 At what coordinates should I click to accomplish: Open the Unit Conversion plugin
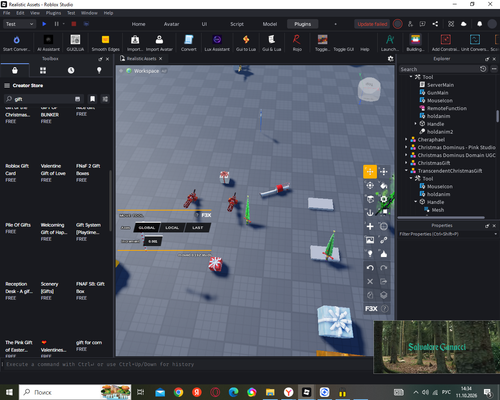pyautogui.click(x=475, y=43)
